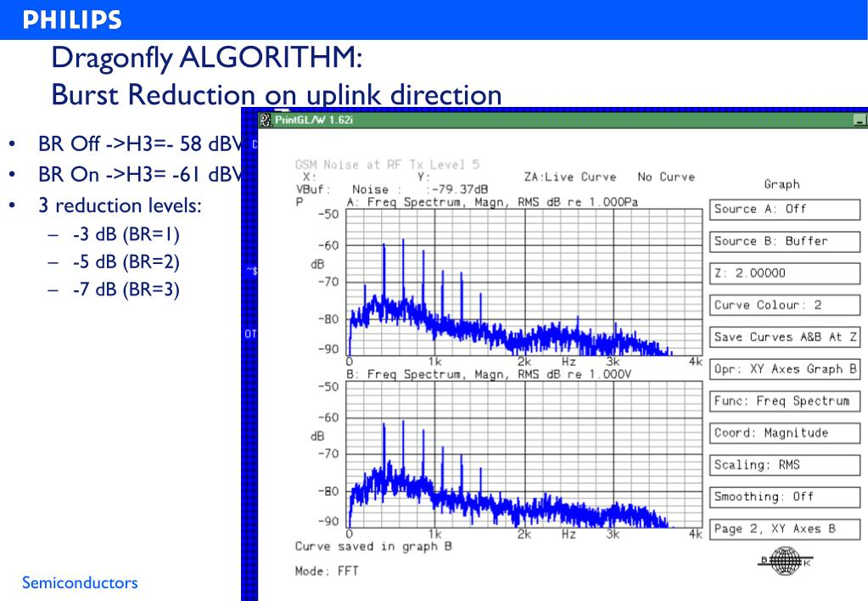
Task: Click the 4k frequency label under graph A
Action: coord(695,362)
